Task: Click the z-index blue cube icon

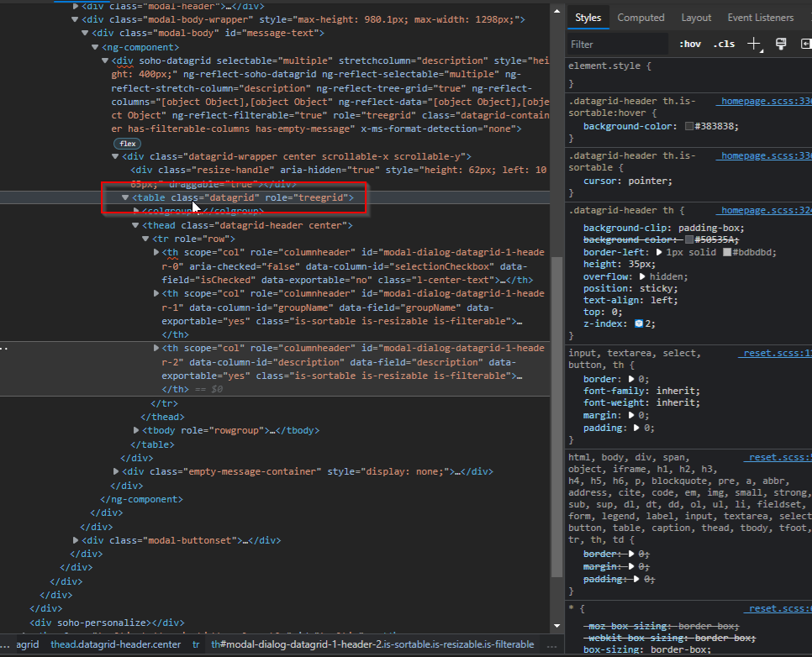Action: pos(639,323)
